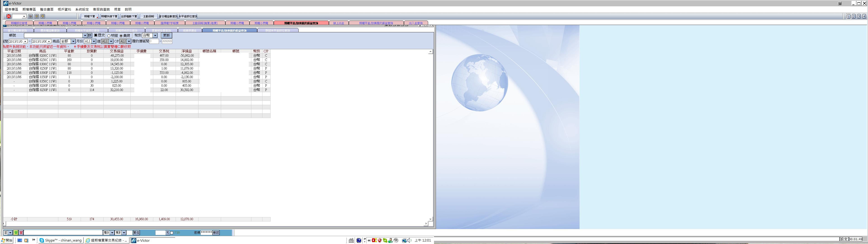Switch to the 出入金查詢 tab
This screenshot has width=868, height=244.
(416, 23)
